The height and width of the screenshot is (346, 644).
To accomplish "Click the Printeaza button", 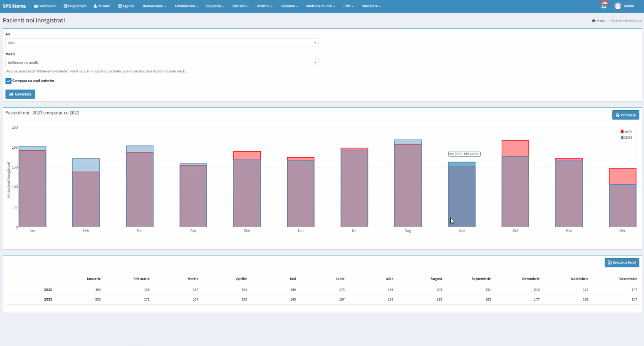I will coord(625,115).
